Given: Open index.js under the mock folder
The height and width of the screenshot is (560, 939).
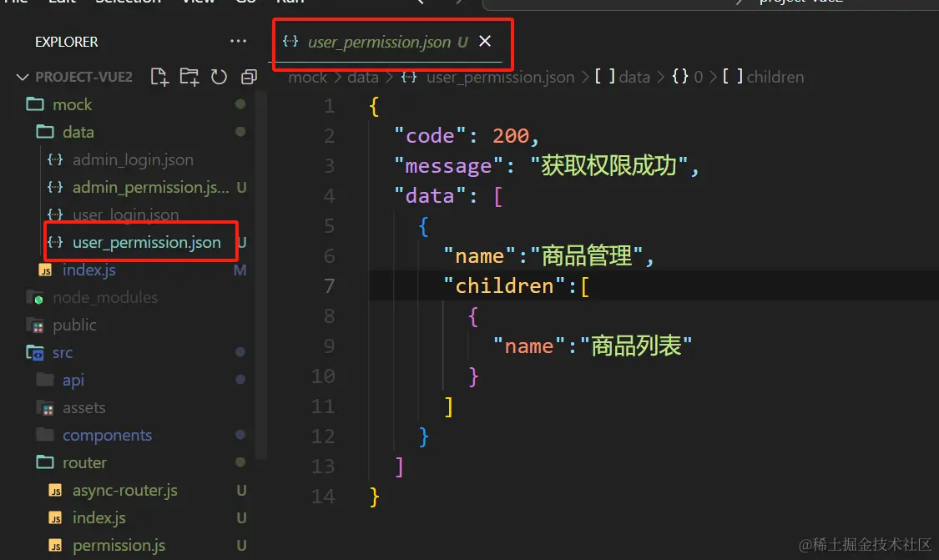Looking at the screenshot, I should pyautogui.click(x=88, y=270).
